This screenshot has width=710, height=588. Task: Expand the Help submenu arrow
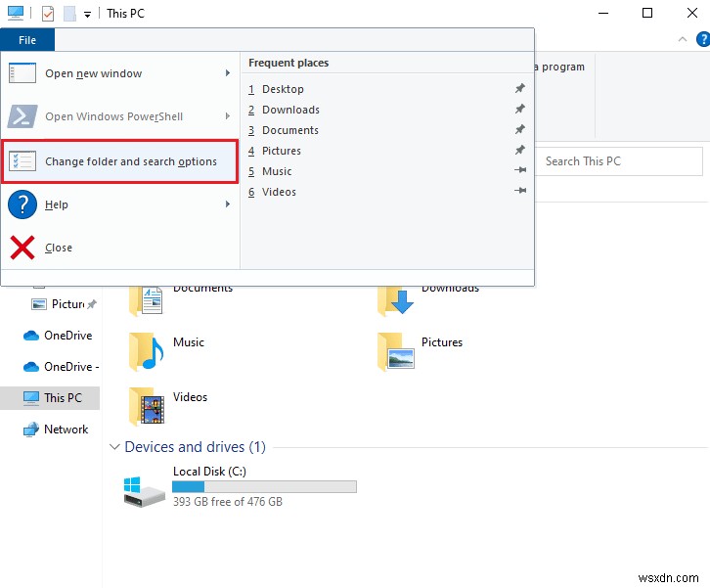[x=228, y=204]
